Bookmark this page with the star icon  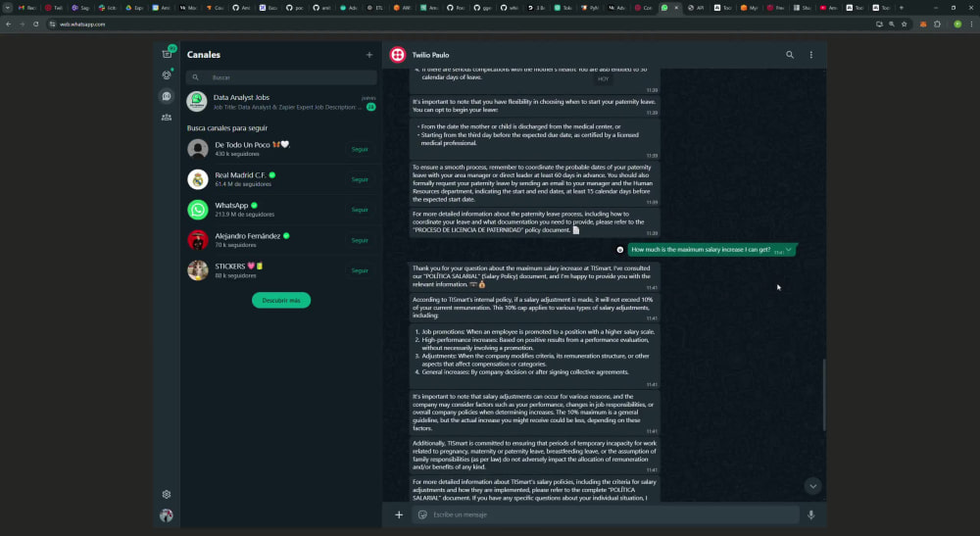tap(904, 24)
